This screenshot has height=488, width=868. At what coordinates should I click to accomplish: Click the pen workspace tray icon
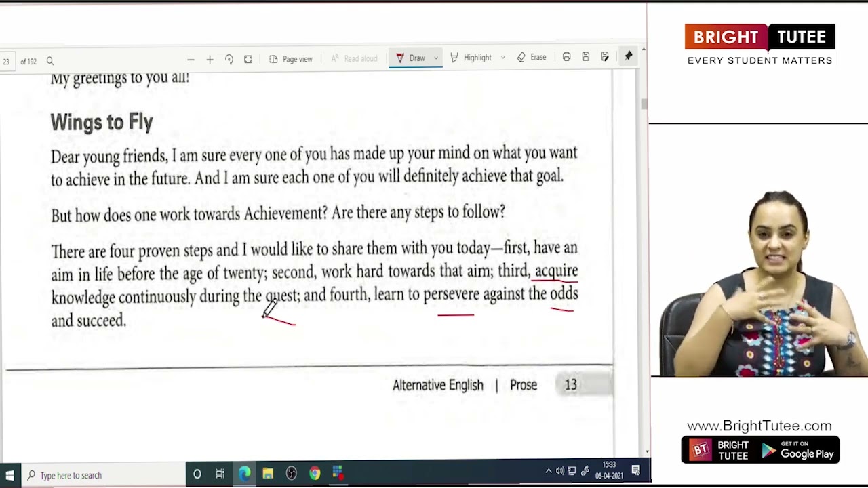[585, 470]
